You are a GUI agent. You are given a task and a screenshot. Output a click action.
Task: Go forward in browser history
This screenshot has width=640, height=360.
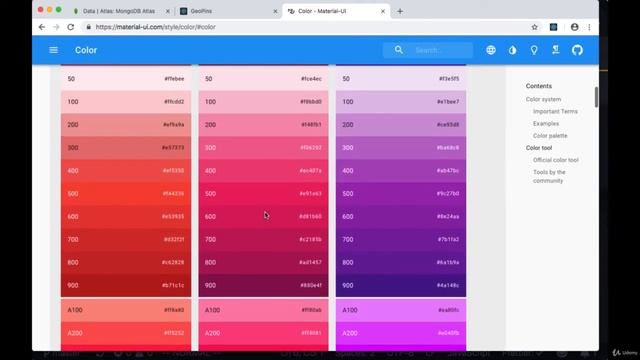tap(56, 27)
